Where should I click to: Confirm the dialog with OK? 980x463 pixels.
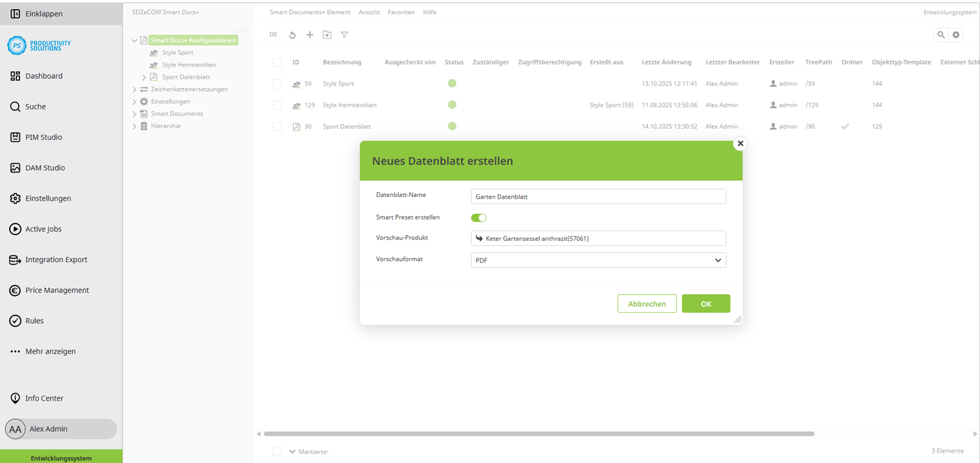point(706,303)
